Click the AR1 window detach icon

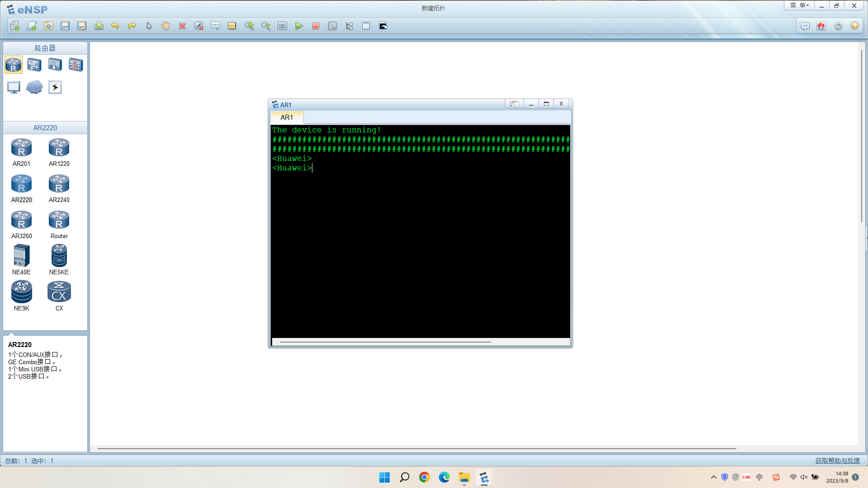514,104
